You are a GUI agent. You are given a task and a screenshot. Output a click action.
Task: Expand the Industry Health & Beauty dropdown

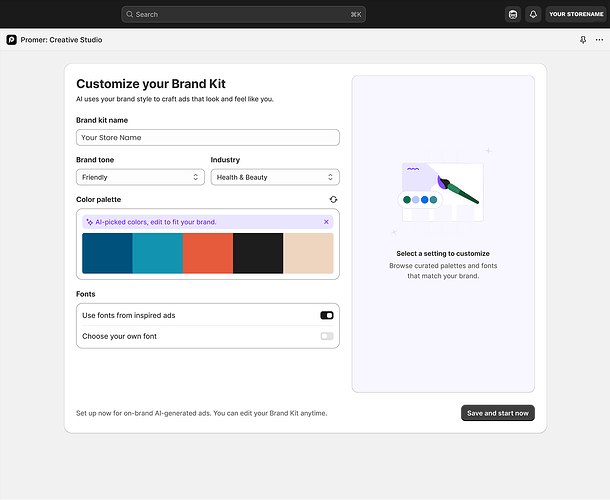(275, 177)
